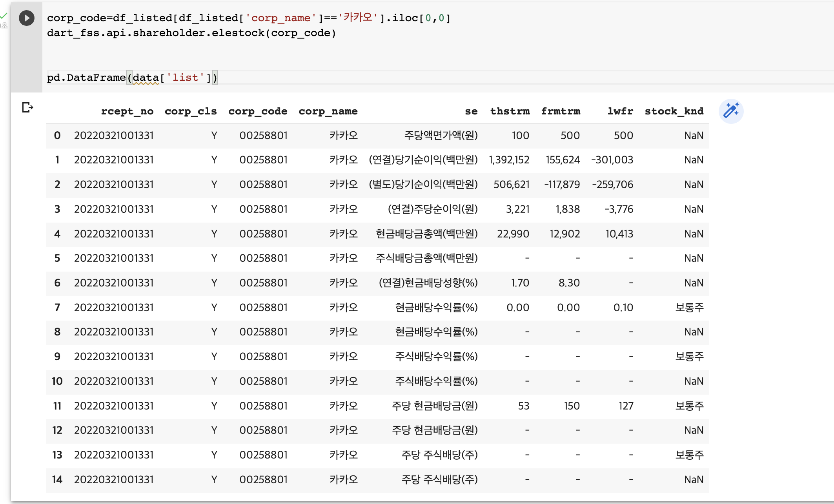Click the value 12,902
Viewport: 834px width, 504px height.
tap(564, 234)
